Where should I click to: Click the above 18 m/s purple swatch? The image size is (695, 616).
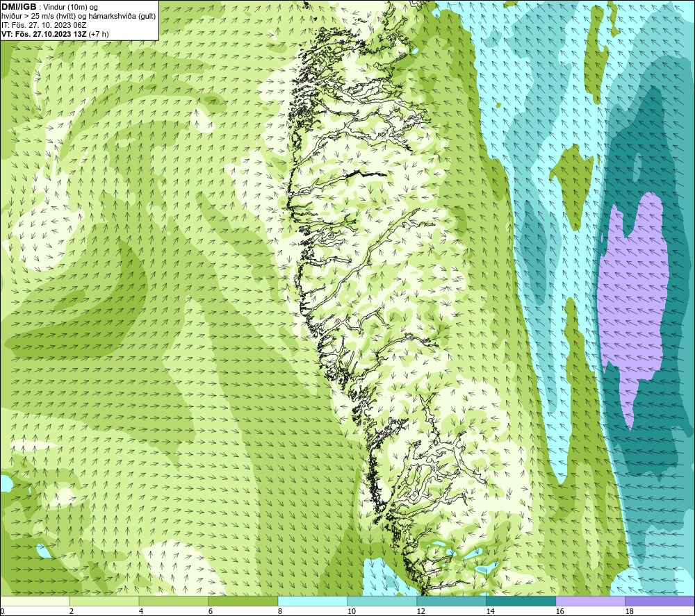pyautogui.click(x=660, y=601)
